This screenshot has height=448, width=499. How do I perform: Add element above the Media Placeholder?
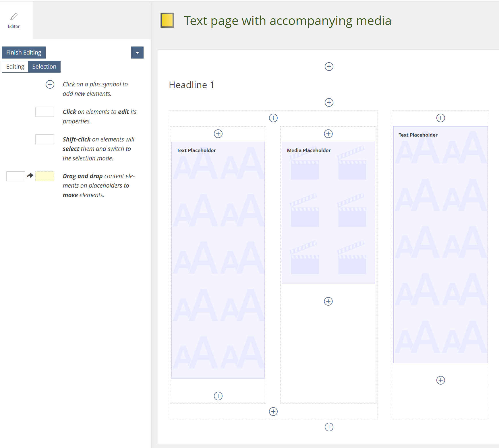pyautogui.click(x=328, y=134)
